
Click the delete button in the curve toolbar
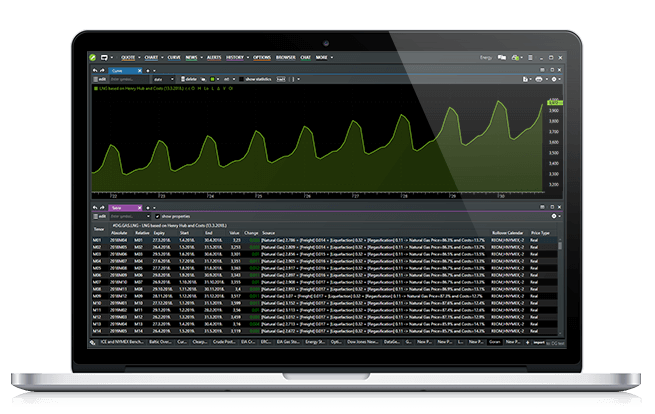pos(189,79)
